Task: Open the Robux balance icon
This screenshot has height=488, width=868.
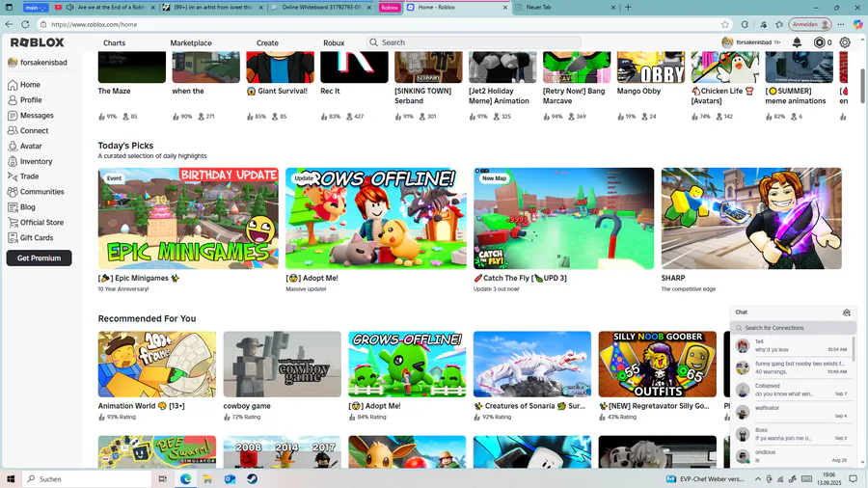Action: (x=819, y=42)
